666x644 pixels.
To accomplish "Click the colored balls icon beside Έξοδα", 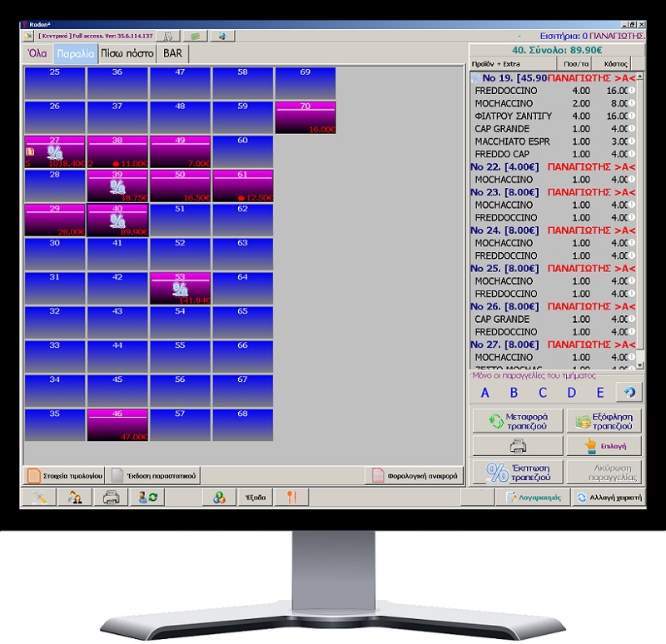I will [219, 498].
